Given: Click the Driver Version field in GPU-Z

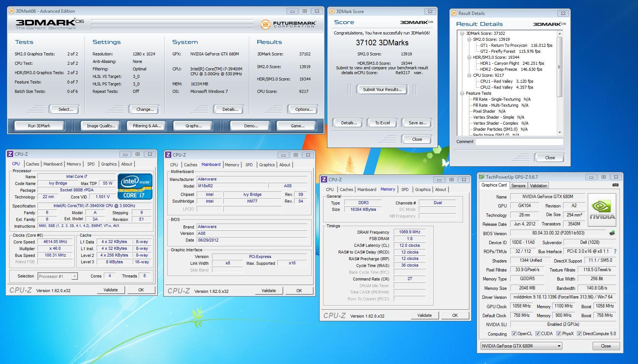Looking at the screenshot, I should 563,297.
